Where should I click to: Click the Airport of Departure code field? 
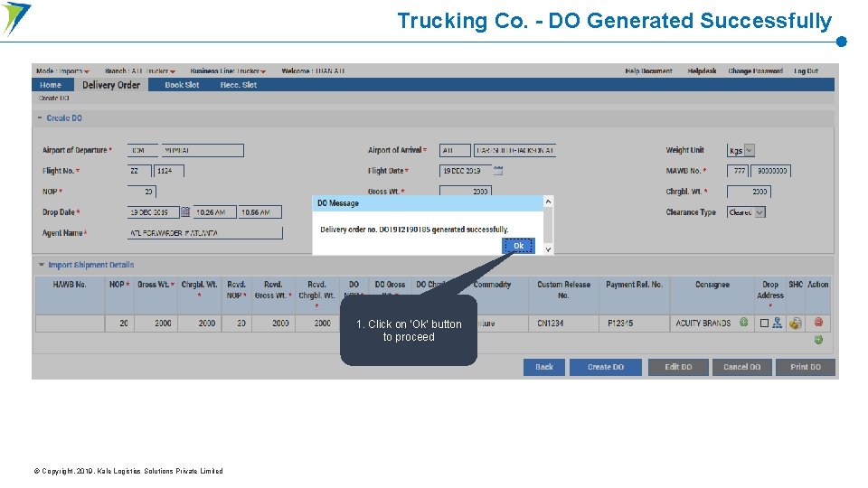coord(143,151)
